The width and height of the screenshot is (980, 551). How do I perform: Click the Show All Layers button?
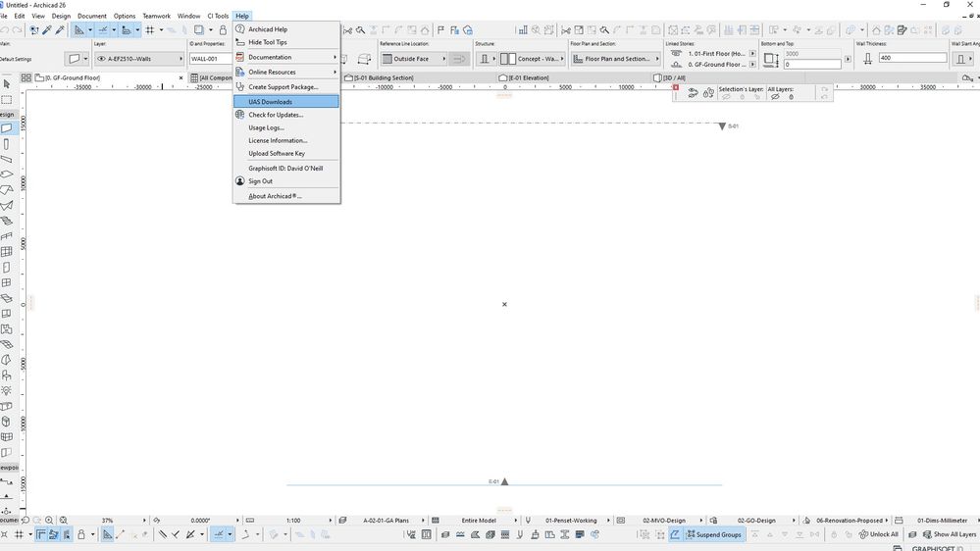950,534
